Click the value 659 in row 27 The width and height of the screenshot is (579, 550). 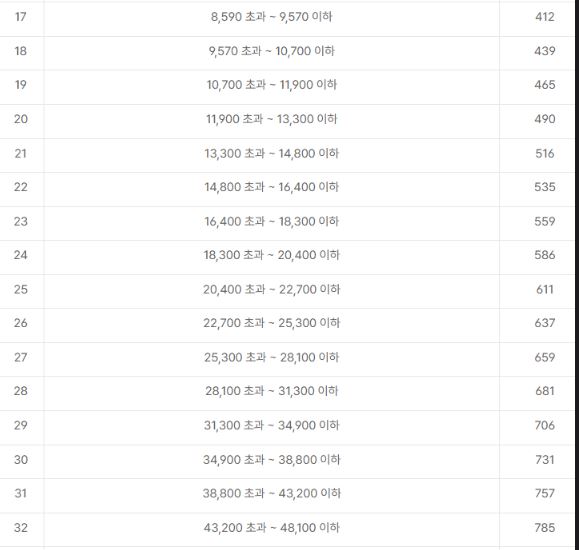(x=545, y=357)
